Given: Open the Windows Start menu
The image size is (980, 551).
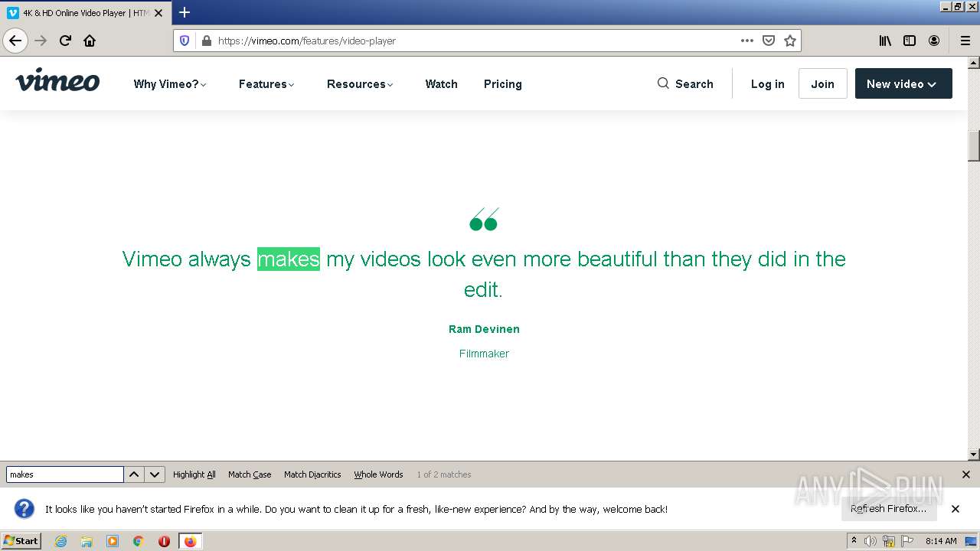Looking at the screenshot, I should (21, 541).
